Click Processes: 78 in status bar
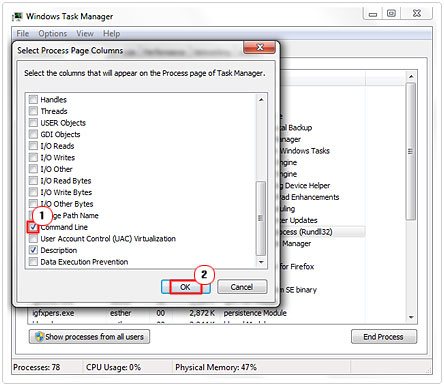Screen dimensions: 444x386 tap(37, 367)
